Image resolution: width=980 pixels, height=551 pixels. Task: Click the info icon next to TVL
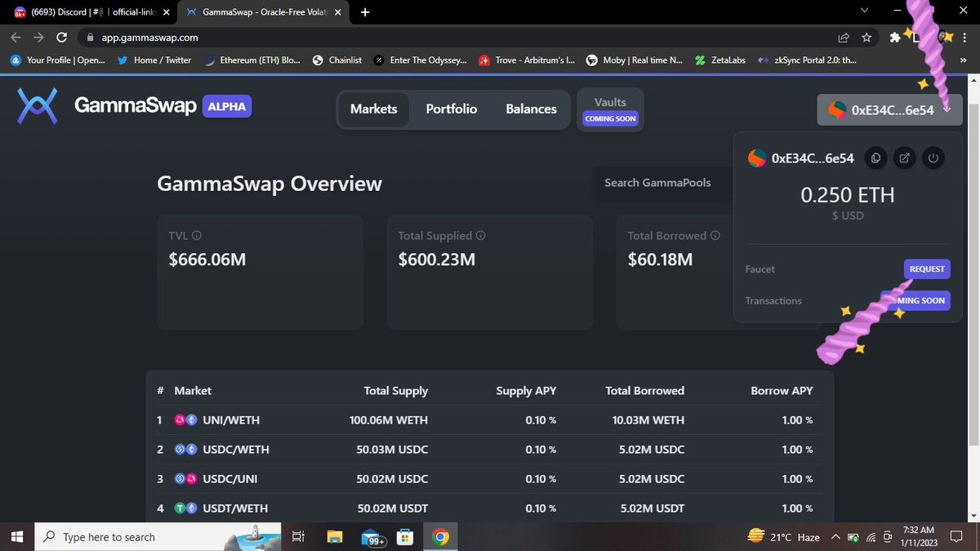coord(197,236)
